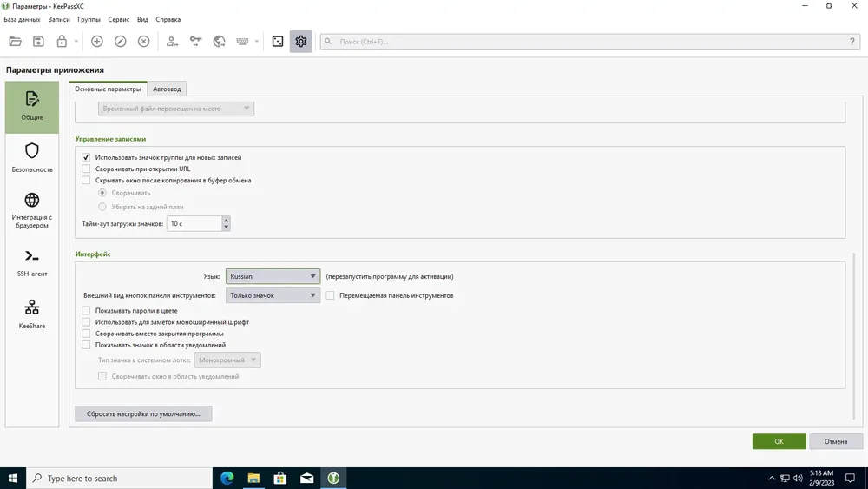Click the settings gear toolbar icon
The height and width of the screenshot is (489, 868).
click(300, 42)
